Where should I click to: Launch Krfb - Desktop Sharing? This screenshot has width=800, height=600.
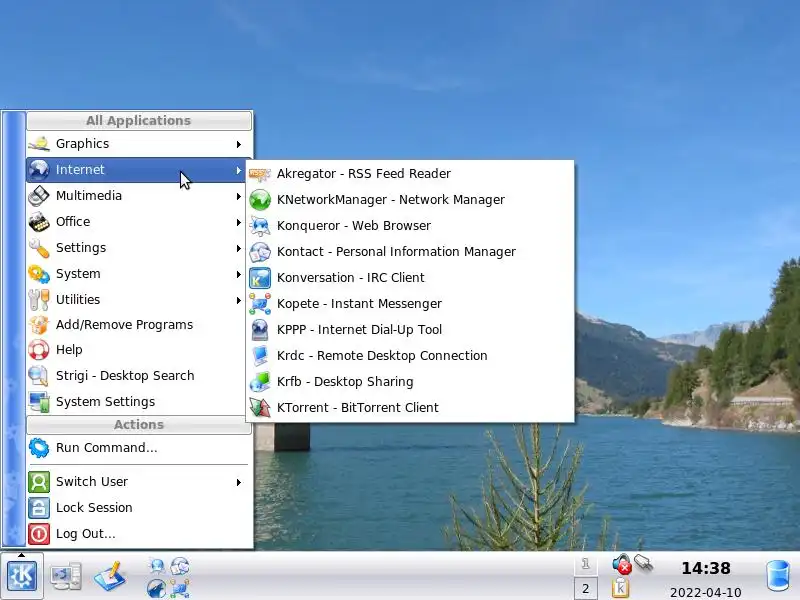pos(410,382)
